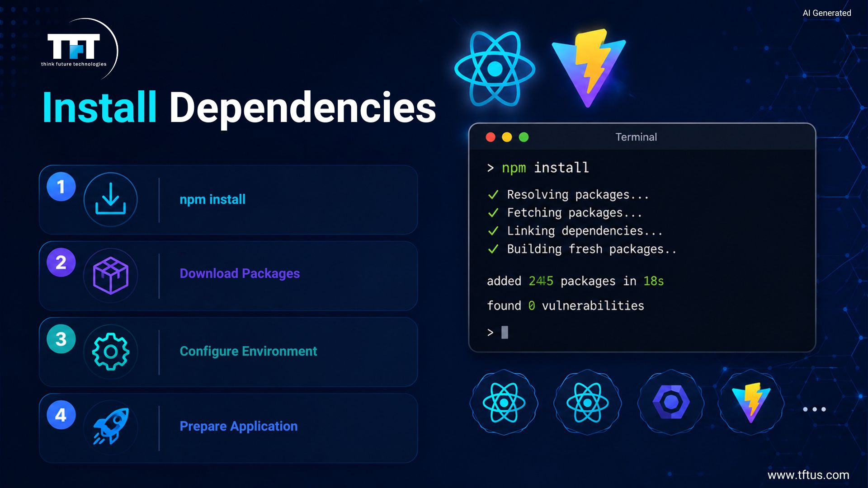Minimize the Terminal with the yellow button
The image size is (868, 488).
pyautogui.click(x=507, y=137)
